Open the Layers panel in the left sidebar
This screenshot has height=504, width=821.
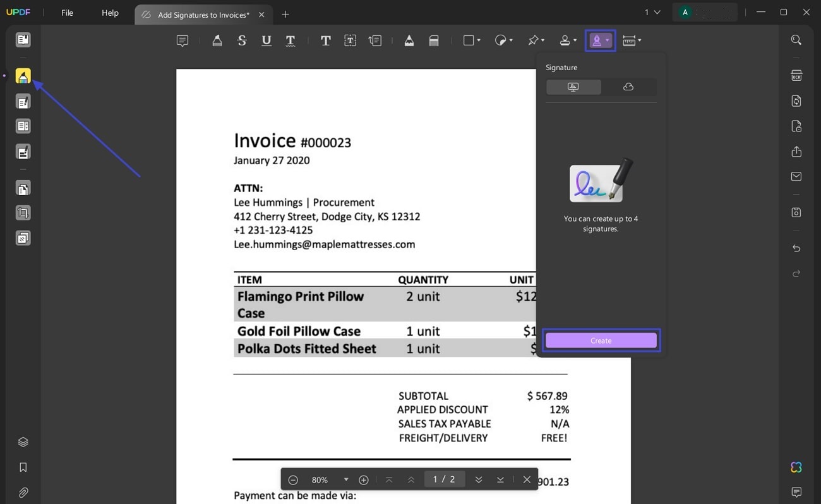pyautogui.click(x=23, y=441)
